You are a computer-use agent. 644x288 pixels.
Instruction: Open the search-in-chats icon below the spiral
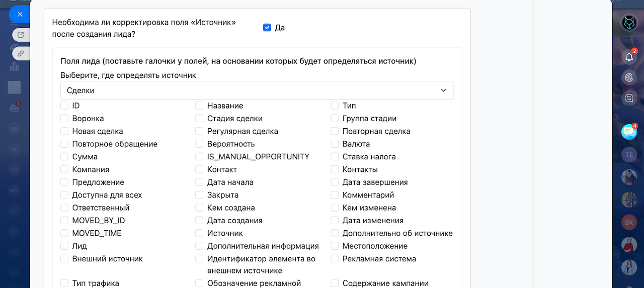(x=629, y=98)
